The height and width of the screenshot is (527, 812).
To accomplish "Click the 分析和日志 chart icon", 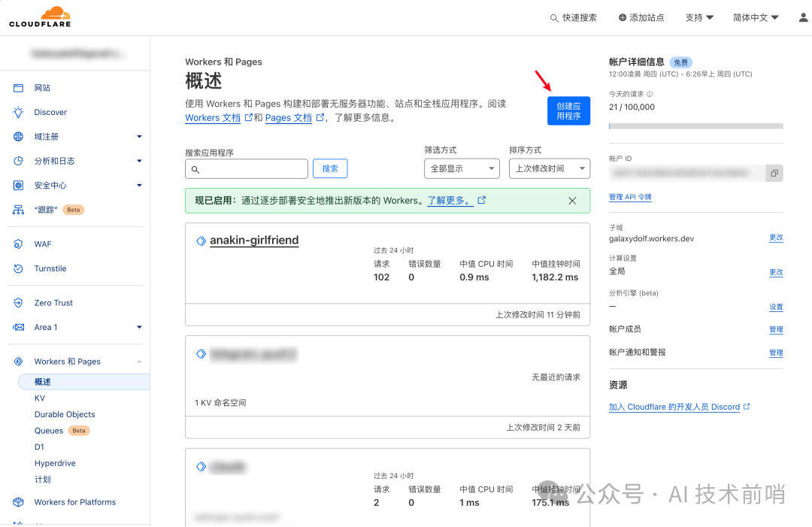I will pyautogui.click(x=18, y=161).
